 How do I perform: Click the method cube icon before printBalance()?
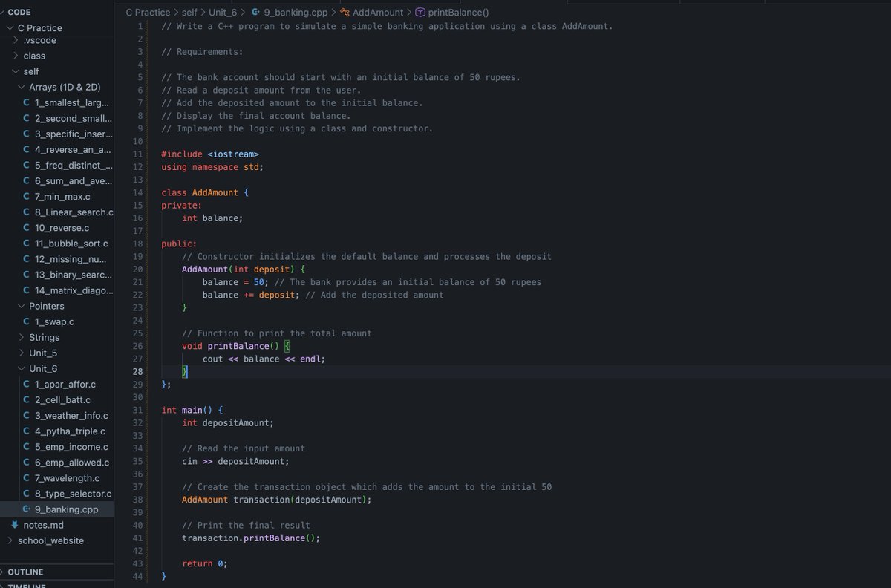pyautogui.click(x=420, y=12)
